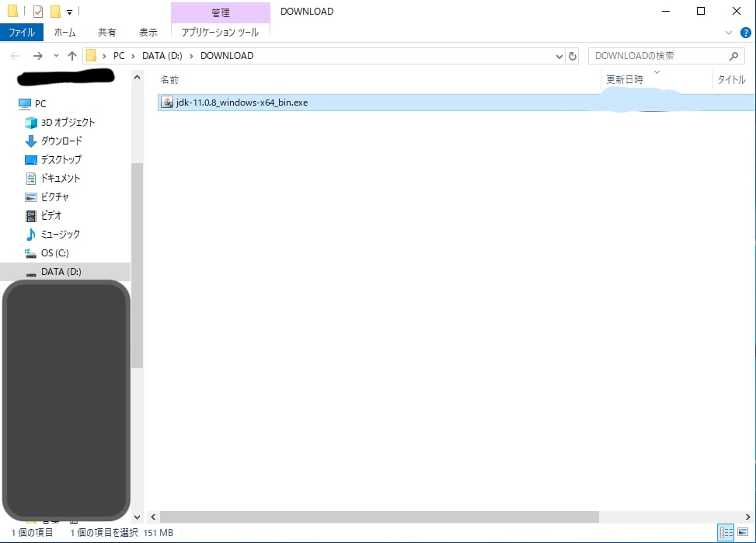Click the Up one level arrow
Image resolution: width=756 pixels, height=543 pixels.
tap(72, 56)
